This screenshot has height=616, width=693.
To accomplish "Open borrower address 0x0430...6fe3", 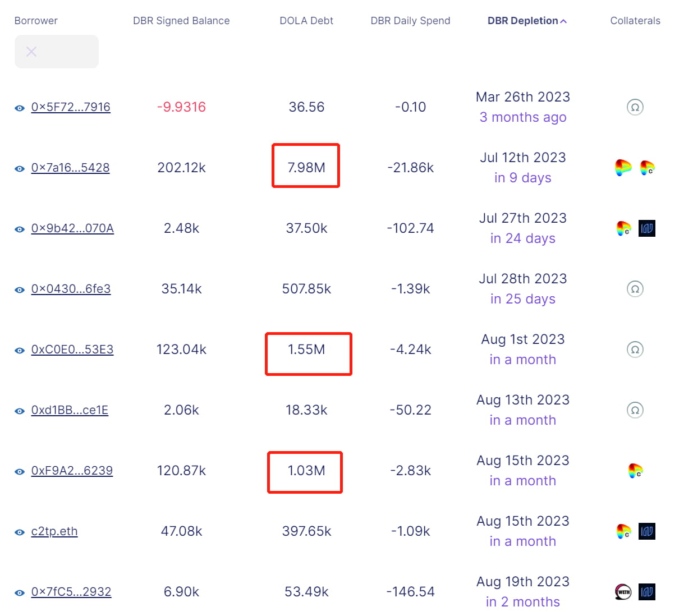I will pos(71,289).
